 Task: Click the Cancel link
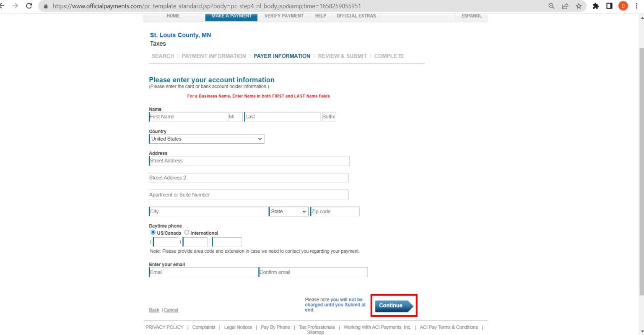pyautogui.click(x=171, y=310)
